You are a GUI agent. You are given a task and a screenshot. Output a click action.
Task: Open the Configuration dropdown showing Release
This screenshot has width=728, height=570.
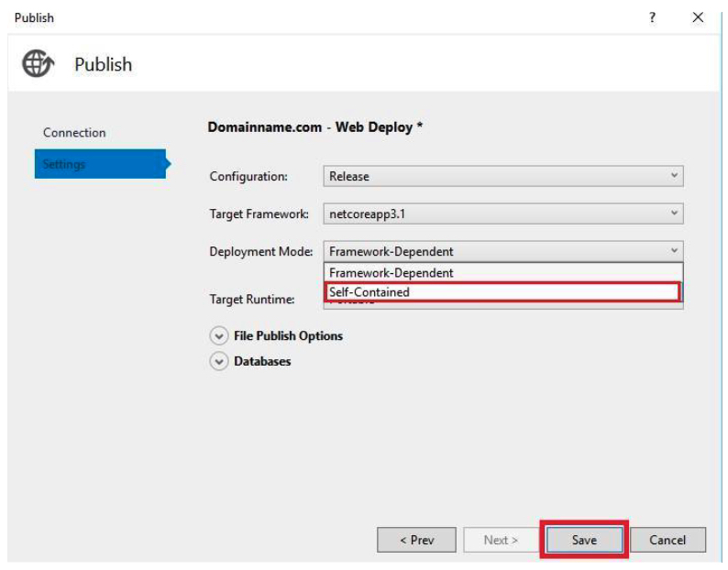point(503,176)
